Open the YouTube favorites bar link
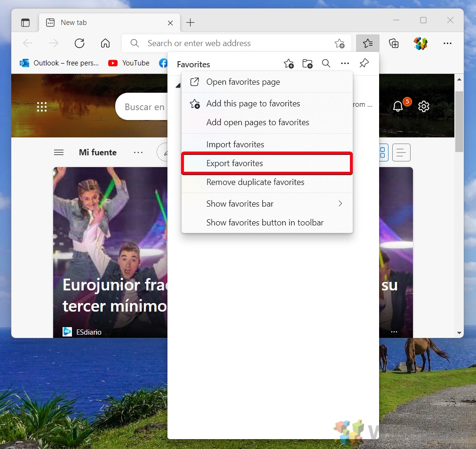The width and height of the screenshot is (476, 449). pyautogui.click(x=129, y=63)
